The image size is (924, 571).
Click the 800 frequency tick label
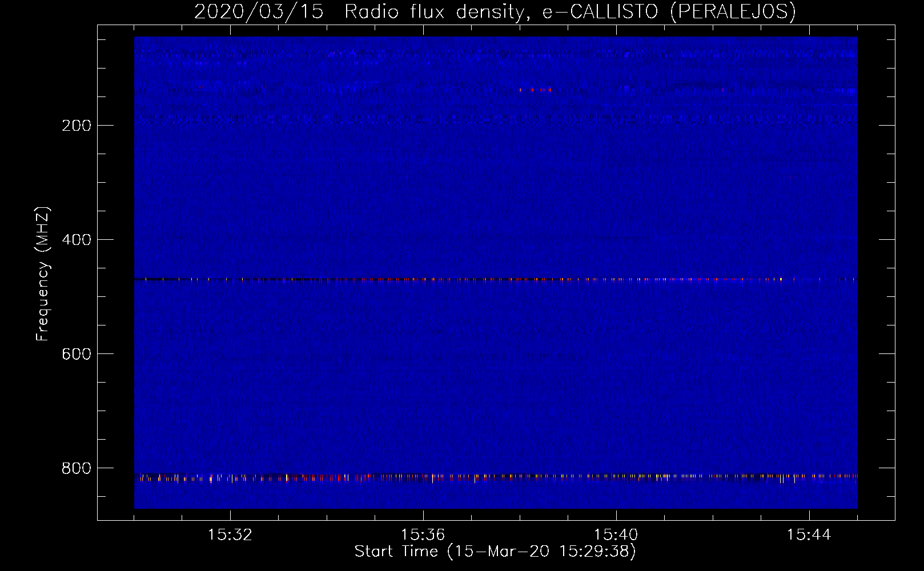click(x=77, y=468)
